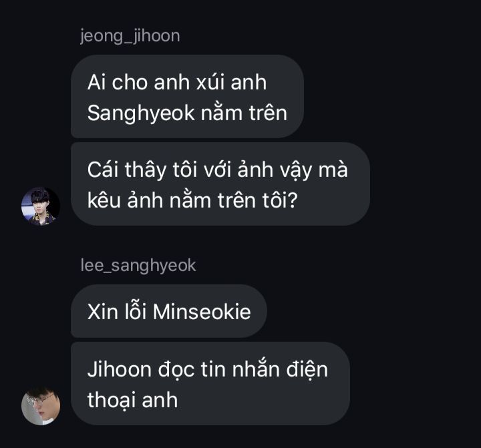Select the 'Ai cho anh xúi anh' message bubble
This screenshot has width=481, height=448.
[187, 97]
